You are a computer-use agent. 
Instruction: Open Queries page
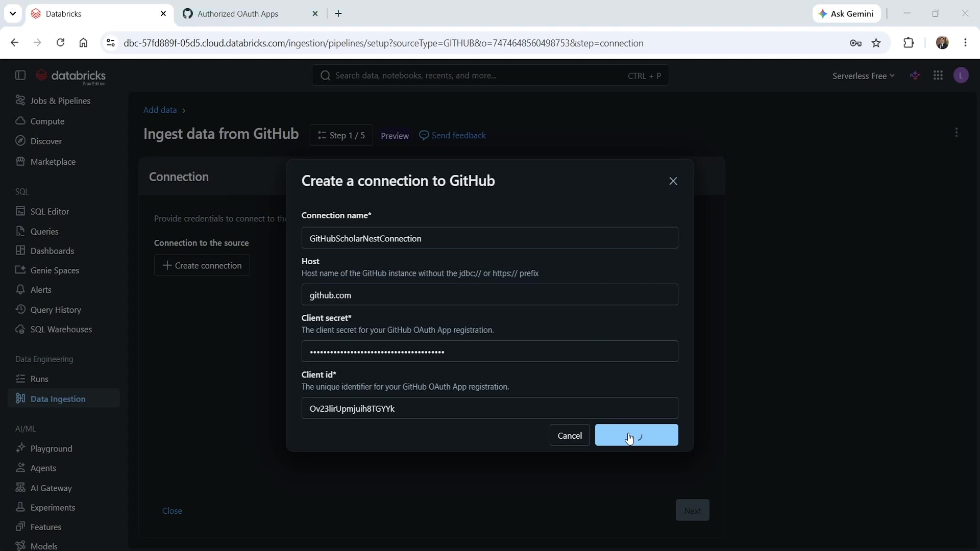[x=44, y=231]
